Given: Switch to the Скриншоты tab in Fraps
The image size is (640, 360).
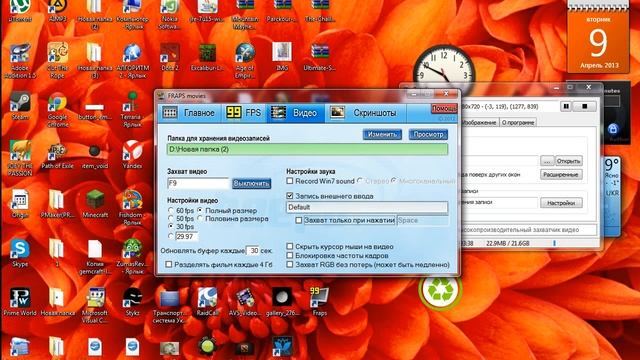Looking at the screenshot, I should [x=366, y=113].
